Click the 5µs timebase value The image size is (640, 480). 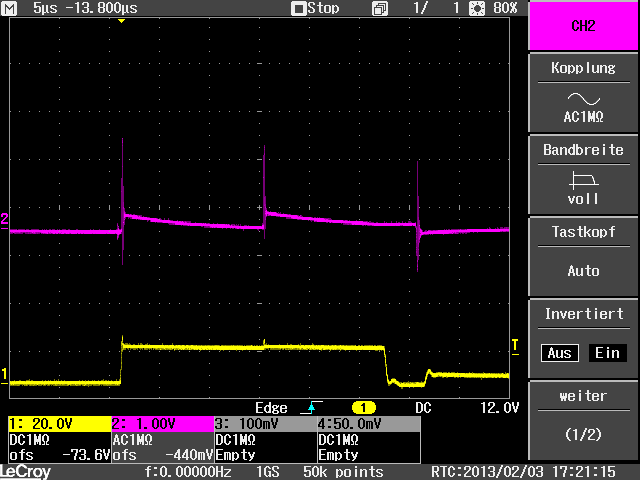click(x=45, y=8)
